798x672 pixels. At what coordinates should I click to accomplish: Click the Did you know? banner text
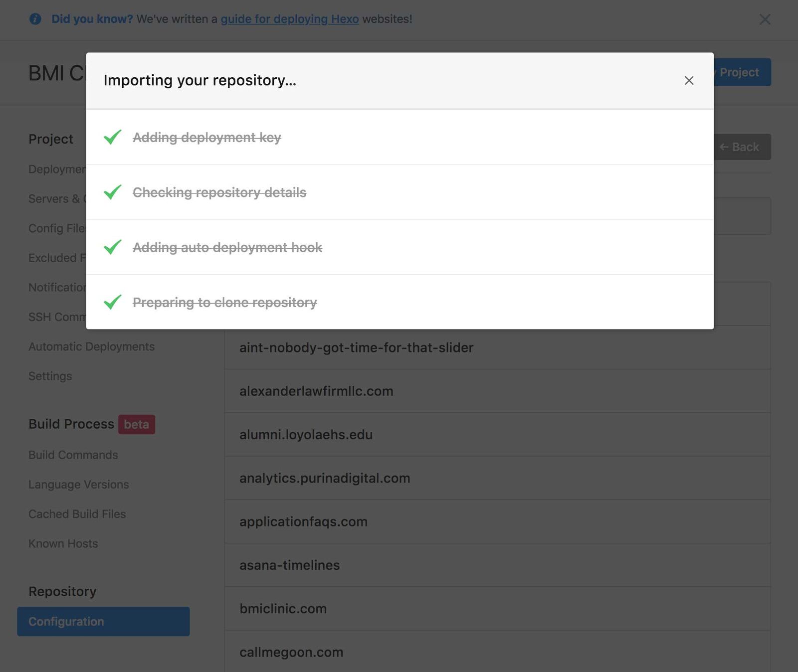tap(92, 19)
